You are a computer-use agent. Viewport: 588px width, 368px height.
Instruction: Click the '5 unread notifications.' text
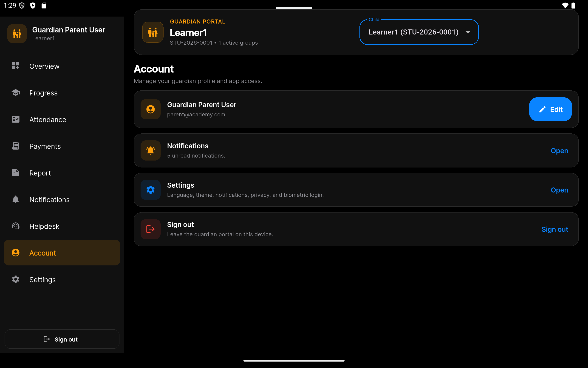(196, 155)
